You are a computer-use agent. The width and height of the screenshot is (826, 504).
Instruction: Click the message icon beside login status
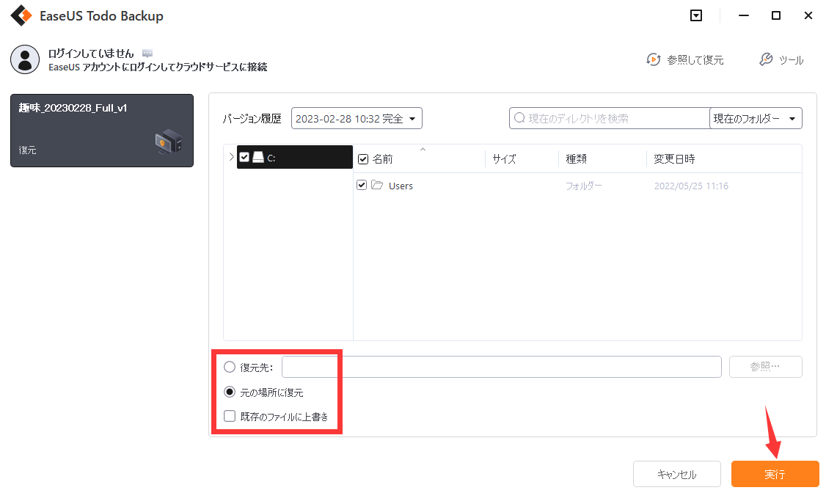(147, 54)
